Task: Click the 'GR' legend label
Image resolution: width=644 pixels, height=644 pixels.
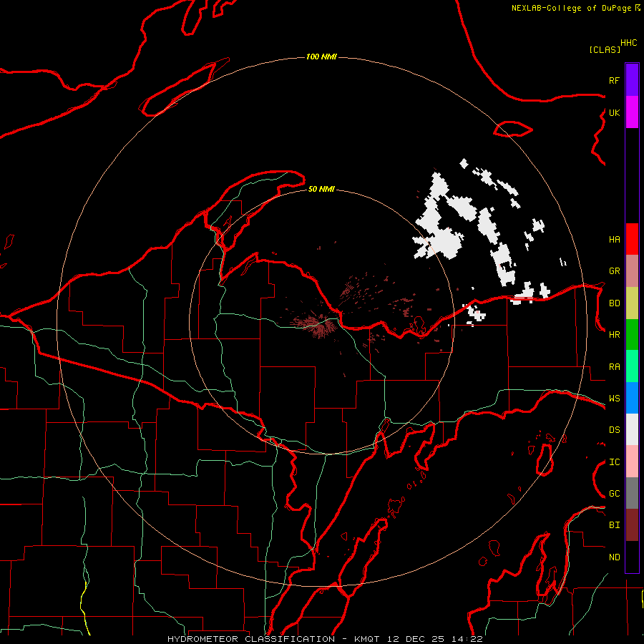Action: click(x=615, y=271)
